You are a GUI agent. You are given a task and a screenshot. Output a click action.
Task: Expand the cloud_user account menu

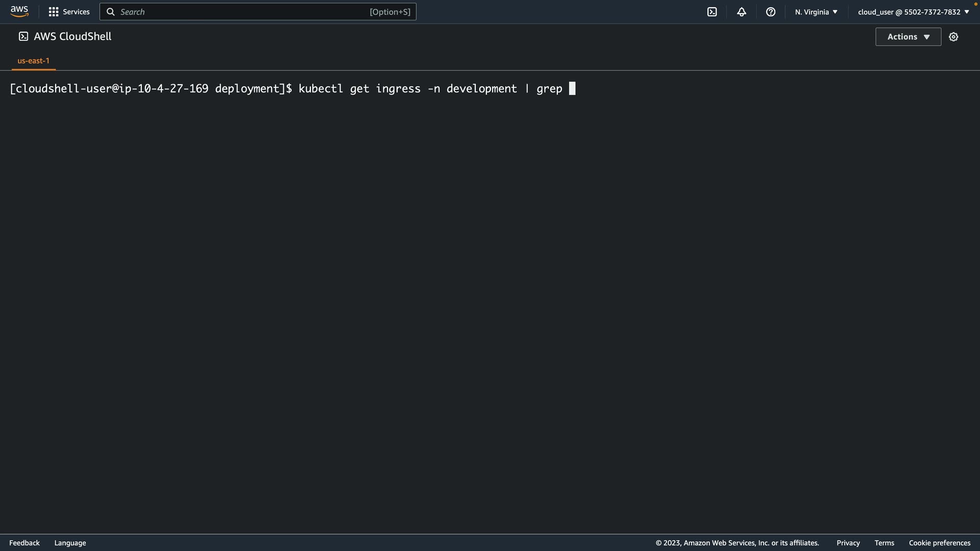pyautogui.click(x=913, y=12)
